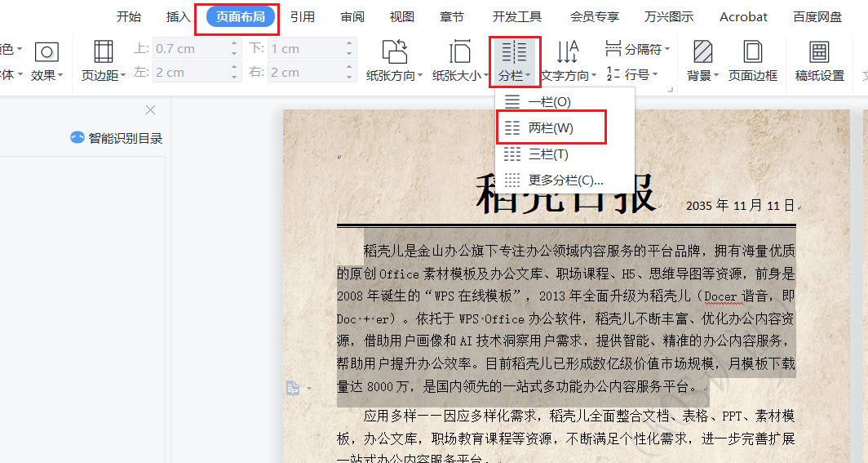Open the 分栏 columns tool
Image resolution: width=868 pixels, height=463 pixels.
514,61
